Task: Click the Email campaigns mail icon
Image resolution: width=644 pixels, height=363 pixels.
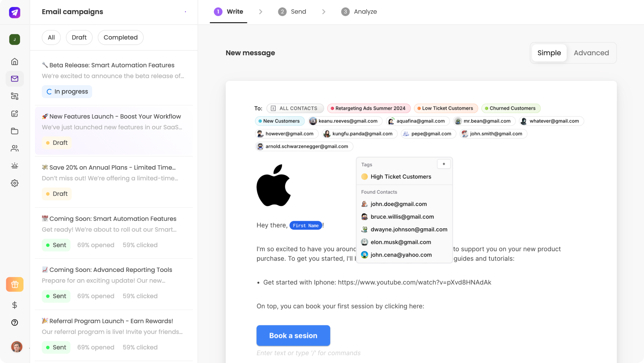Action: (15, 79)
